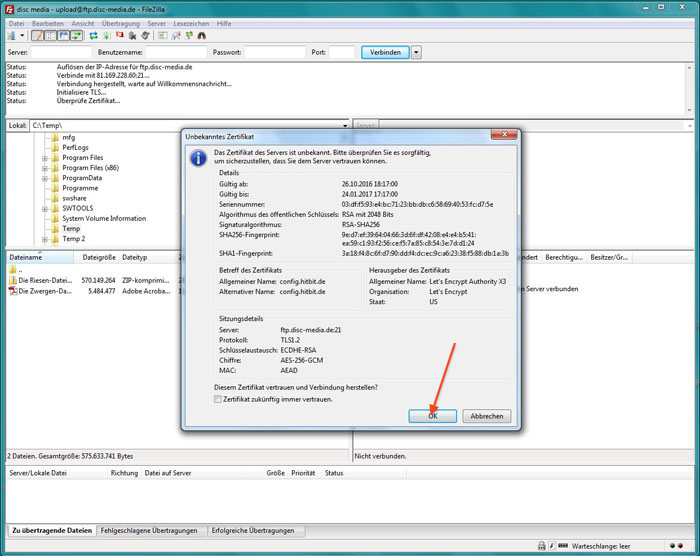Switch to Erfolgreiche Übertragungen tab

coord(253,531)
